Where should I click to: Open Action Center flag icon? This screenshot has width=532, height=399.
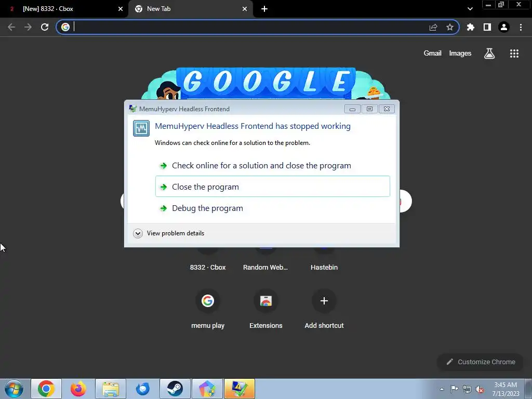coord(454,389)
